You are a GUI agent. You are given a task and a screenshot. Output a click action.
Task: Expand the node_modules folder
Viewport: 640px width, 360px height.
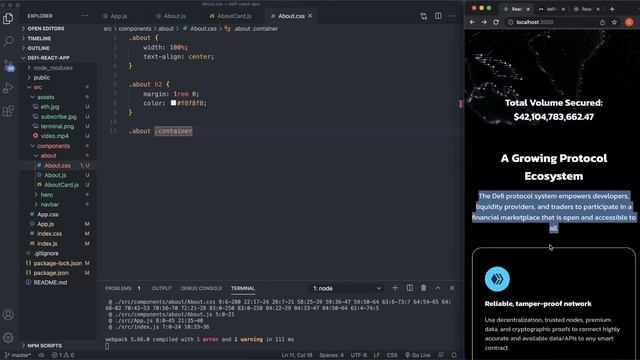pyautogui.click(x=53, y=68)
